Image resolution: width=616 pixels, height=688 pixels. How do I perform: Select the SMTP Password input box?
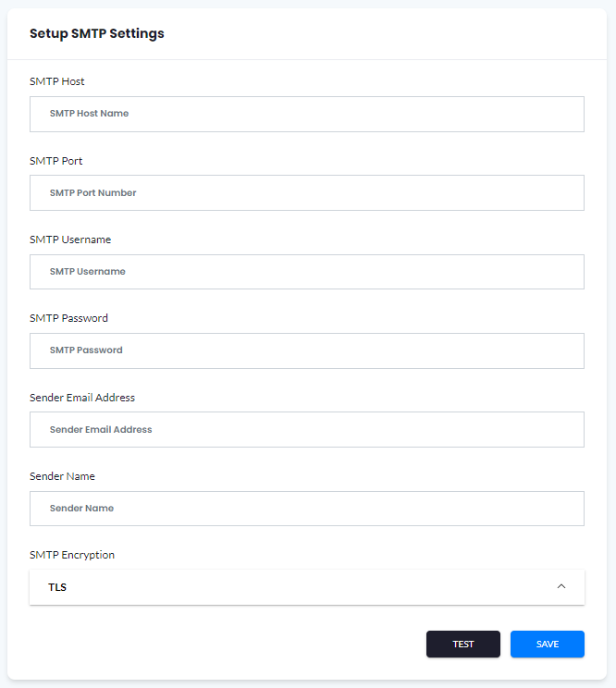(x=306, y=350)
